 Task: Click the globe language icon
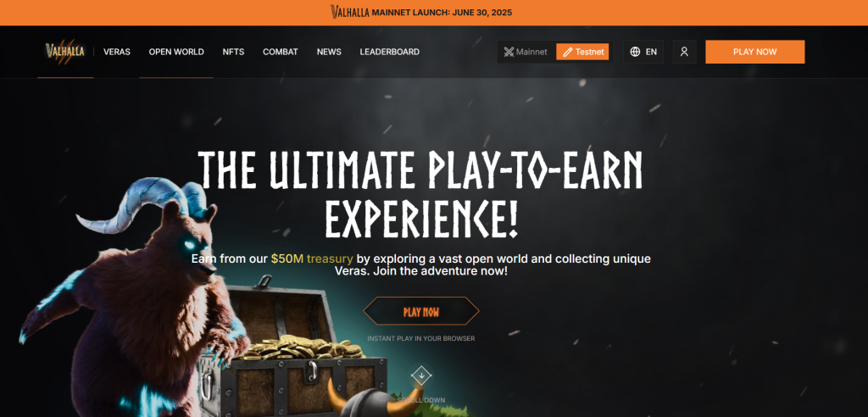coord(635,52)
